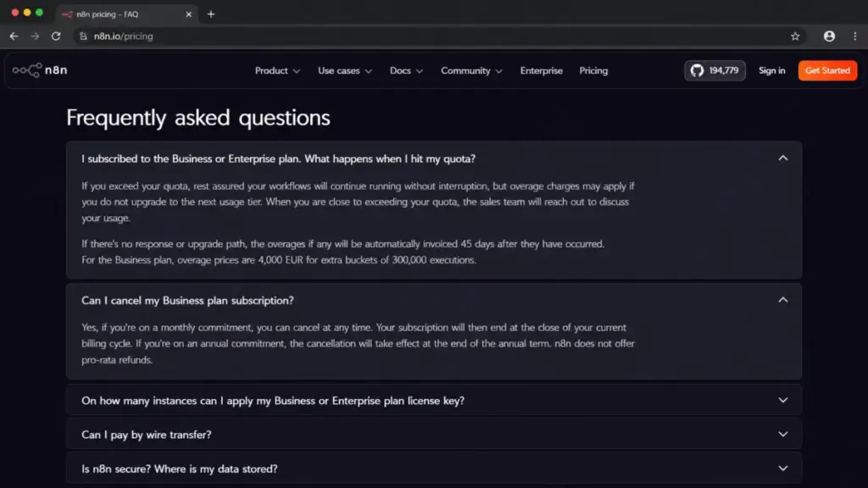This screenshot has height=488, width=868.
Task: Reload the n8n pricing page
Action: click(x=56, y=36)
